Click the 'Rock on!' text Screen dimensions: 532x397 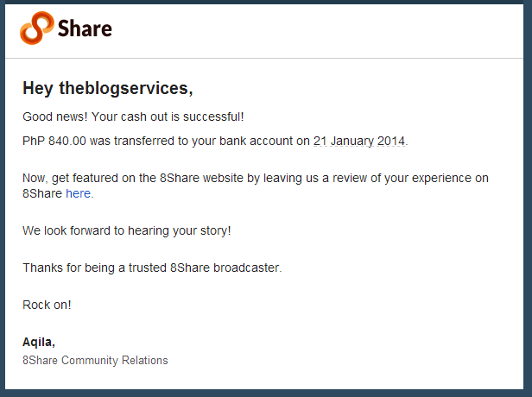[47, 305]
